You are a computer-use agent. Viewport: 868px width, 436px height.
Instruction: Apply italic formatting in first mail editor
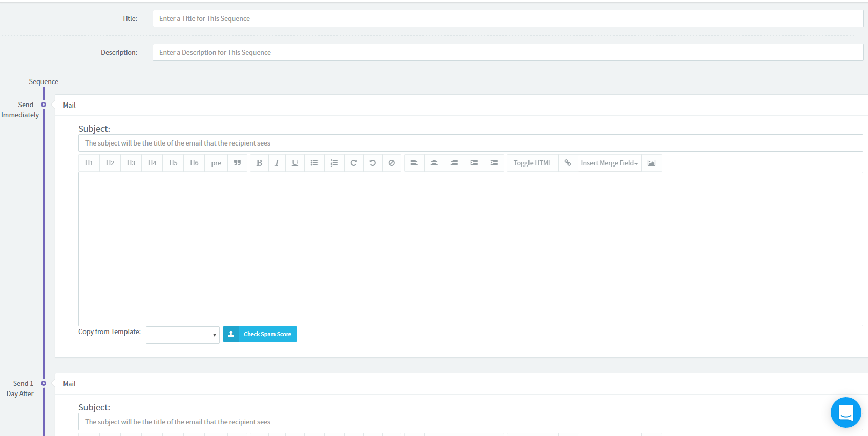click(x=277, y=163)
